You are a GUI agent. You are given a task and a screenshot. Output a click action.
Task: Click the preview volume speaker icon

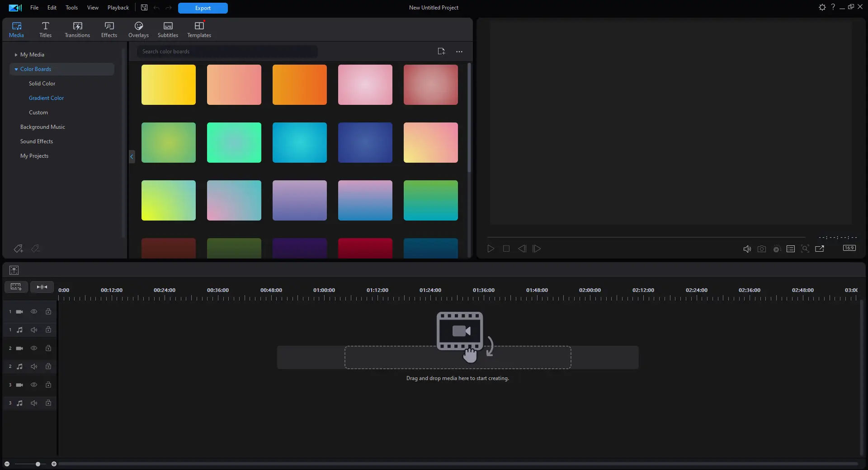tap(747, 249)
